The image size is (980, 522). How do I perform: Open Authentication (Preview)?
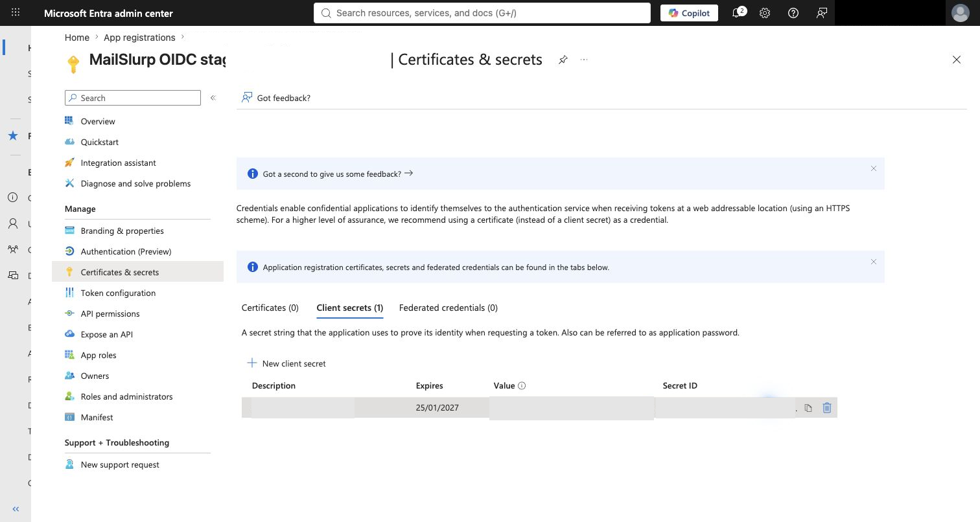pyautogui.click(x=126, y=251)
